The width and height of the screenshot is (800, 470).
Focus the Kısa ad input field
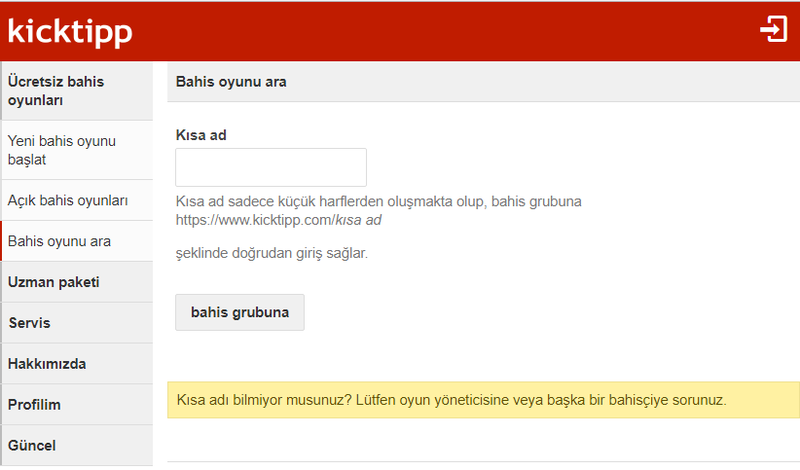pos(271,167)
